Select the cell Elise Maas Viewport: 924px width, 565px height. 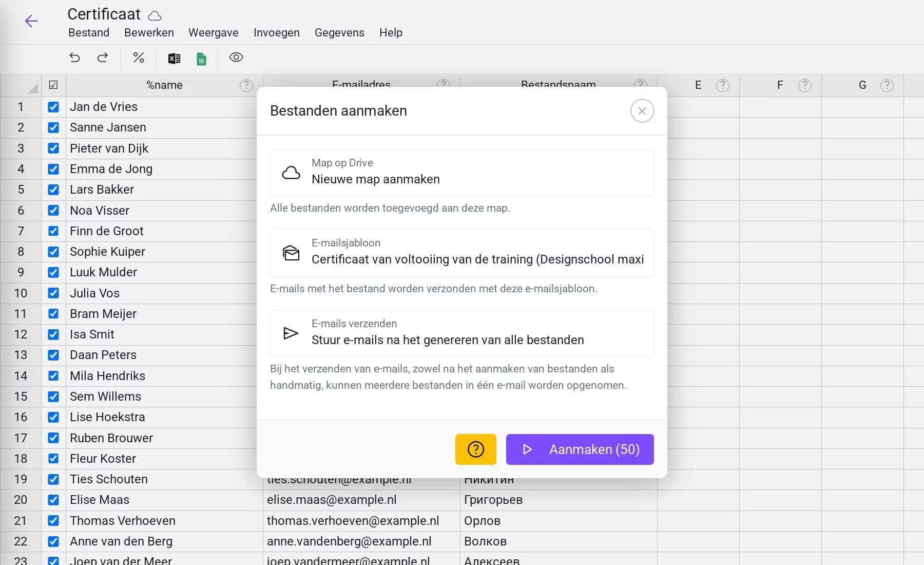point(164,500)
